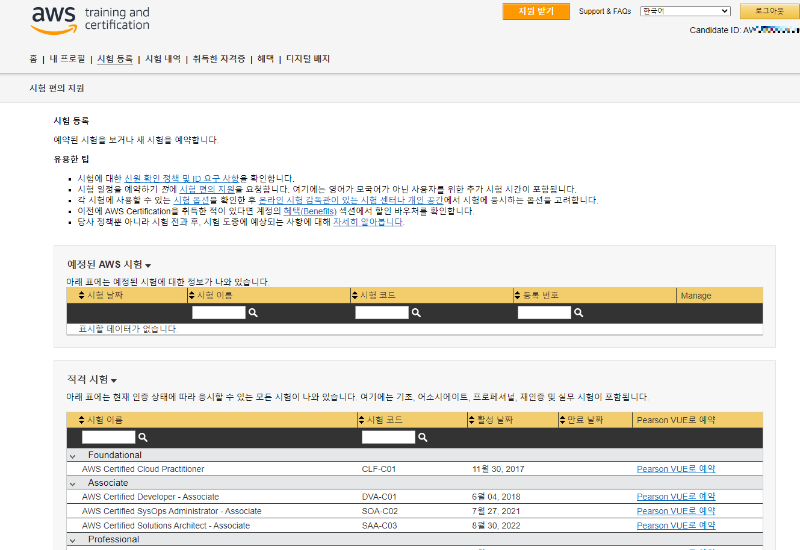Screen dimensions: 800x550
Task: Open the 한국어 language dropdown
Action: click(685, 11)
